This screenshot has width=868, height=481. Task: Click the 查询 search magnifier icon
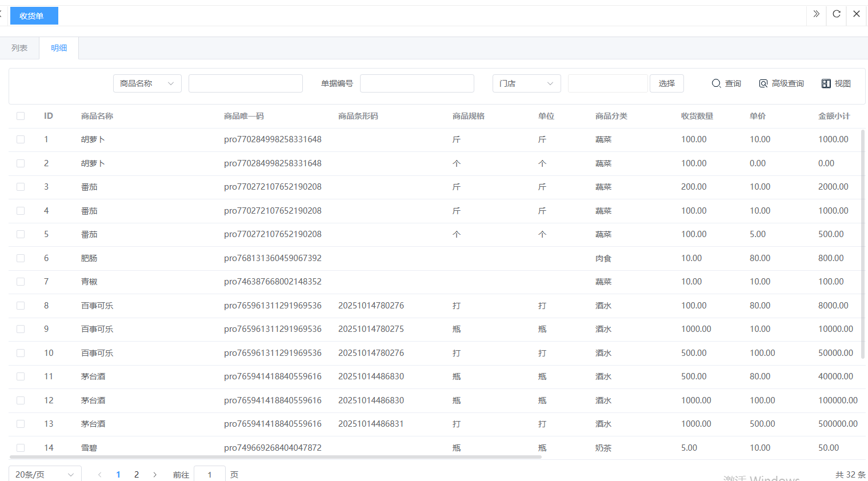click(x=716, y=83)
